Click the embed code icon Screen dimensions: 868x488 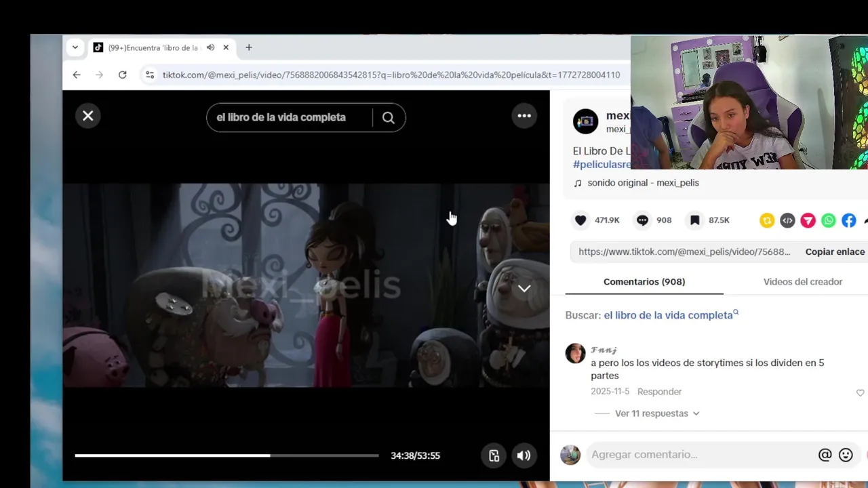(x=787, y=220)
